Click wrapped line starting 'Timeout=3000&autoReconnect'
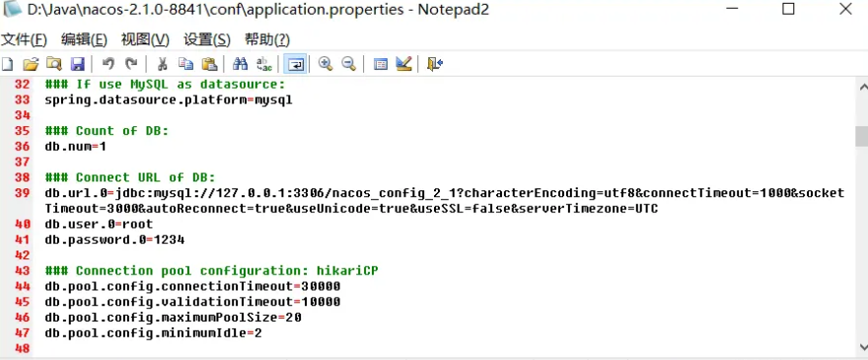868x360 pixels. click(351, 209)
